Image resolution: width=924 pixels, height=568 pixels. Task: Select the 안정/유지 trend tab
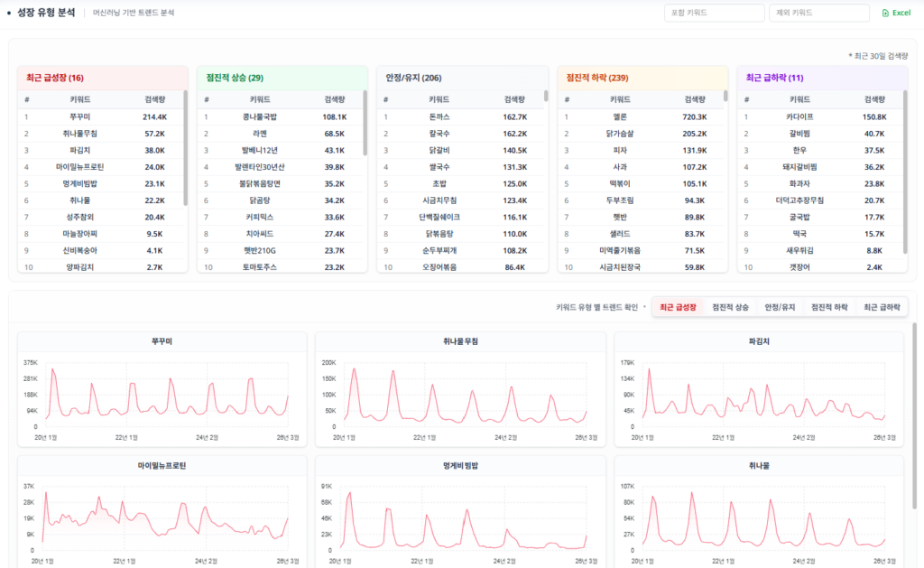[780, 308]
